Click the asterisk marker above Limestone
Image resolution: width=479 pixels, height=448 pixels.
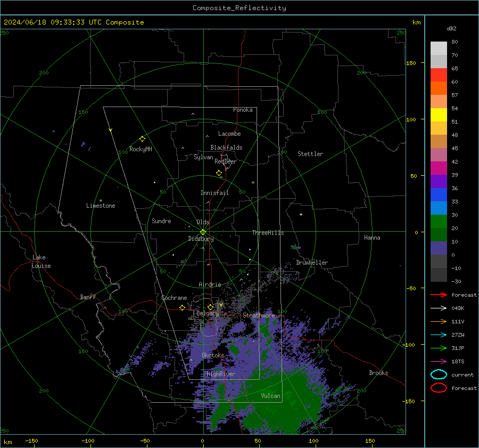pyautogui.click(x=101, y=201)
